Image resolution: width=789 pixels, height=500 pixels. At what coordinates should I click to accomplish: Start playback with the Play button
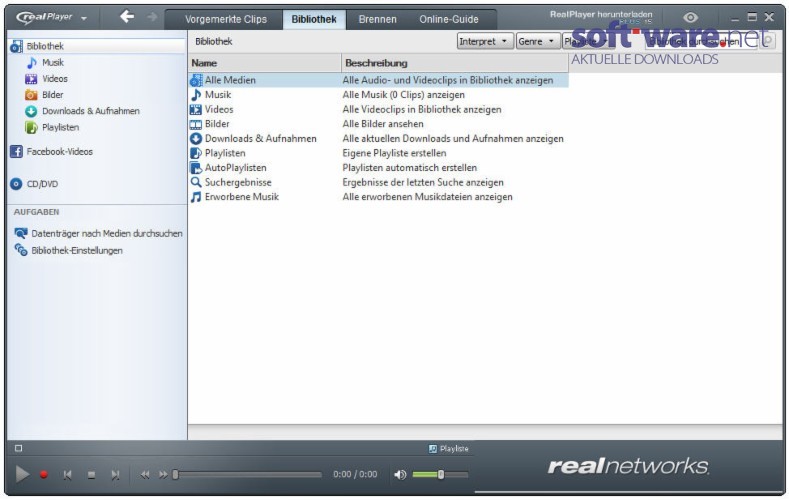[22, 474]
